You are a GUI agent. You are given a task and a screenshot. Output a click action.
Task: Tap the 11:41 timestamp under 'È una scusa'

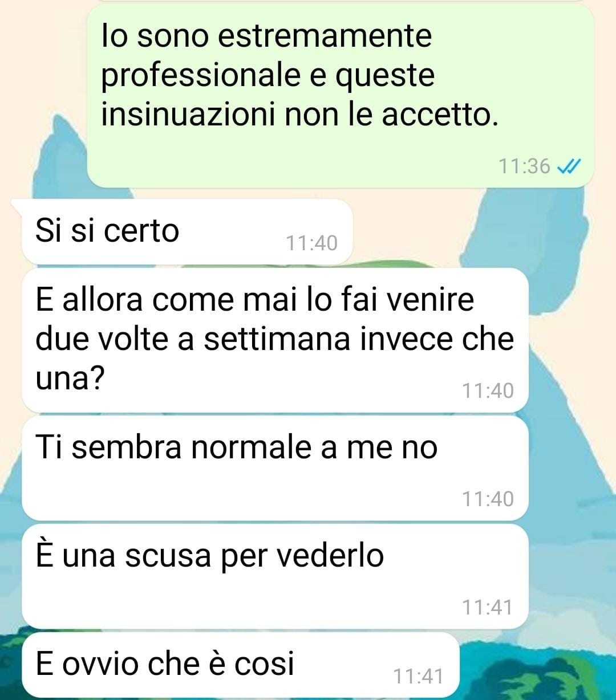488,608
